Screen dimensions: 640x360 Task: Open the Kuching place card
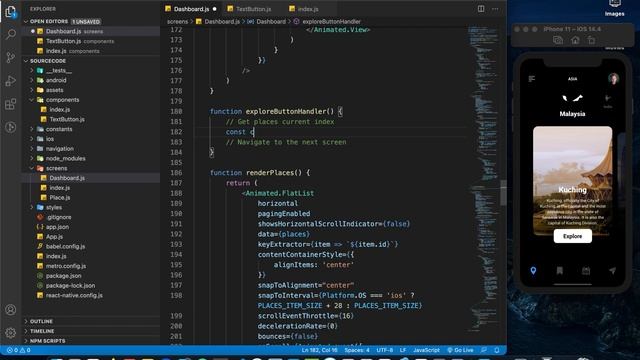[572, 181]
